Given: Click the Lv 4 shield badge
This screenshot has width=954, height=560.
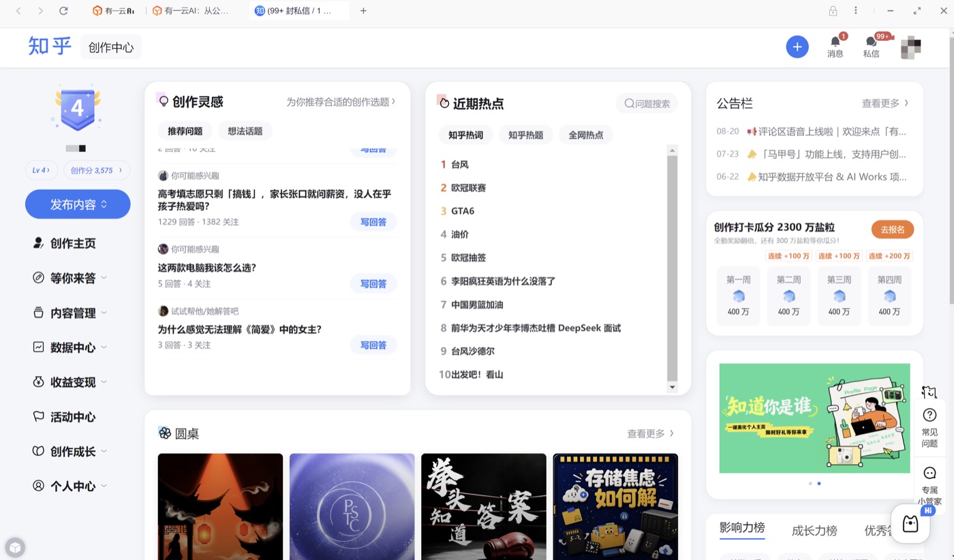Looking at the screenshot, I should pyautogui.click(x=78, y=109).
